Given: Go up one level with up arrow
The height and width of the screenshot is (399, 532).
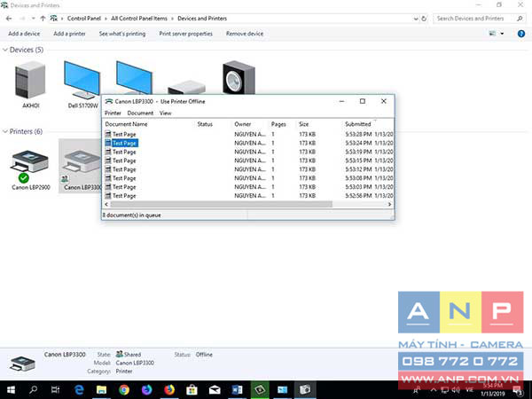Looking at the screenshot, I should point(43,19).
